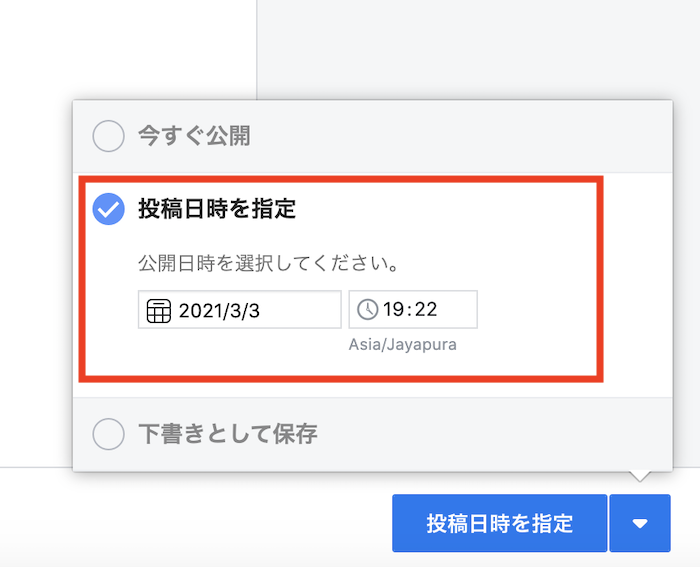Viewport: 700px width, 567px height.
Task: Click the 下書きとして保存 option label
Action: (x=228, y=434)
